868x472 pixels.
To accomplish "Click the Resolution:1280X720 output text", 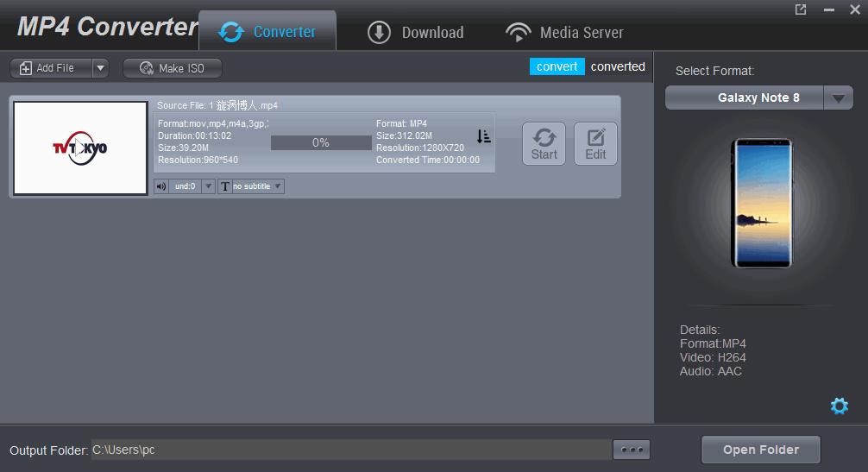I will pos(420,148).
